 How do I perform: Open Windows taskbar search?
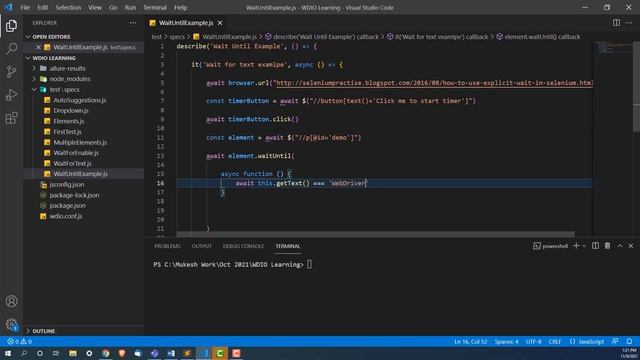click(x=24, y=353)
